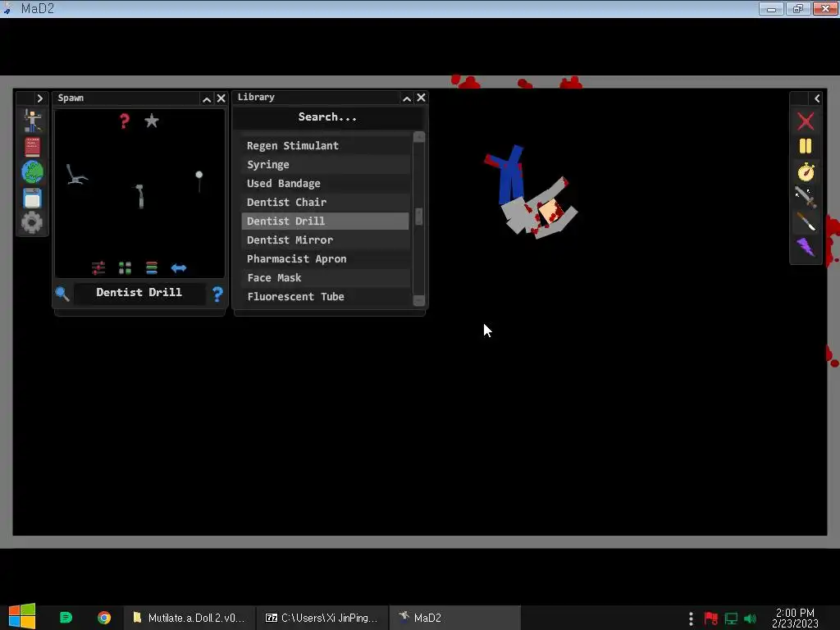The width and height of the screenshot is (840, 630).
Task: Select the sword tool icon
Action: click(x=806, y=197)
